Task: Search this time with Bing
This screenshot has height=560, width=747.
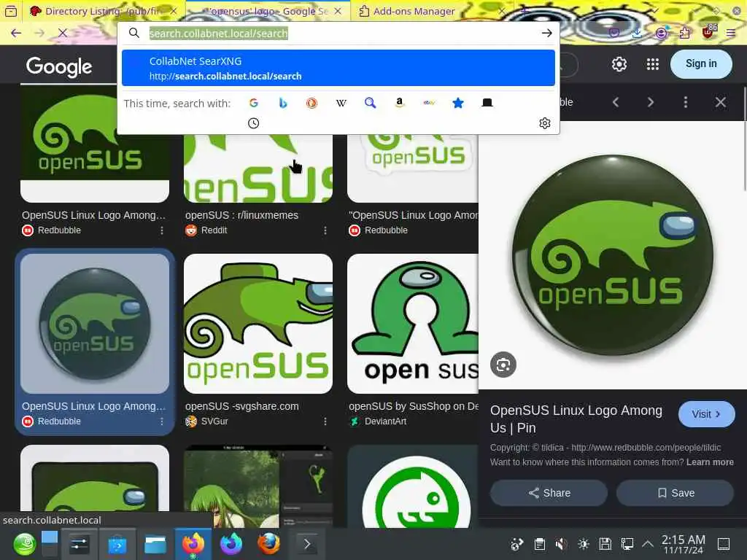Action: 282,103
